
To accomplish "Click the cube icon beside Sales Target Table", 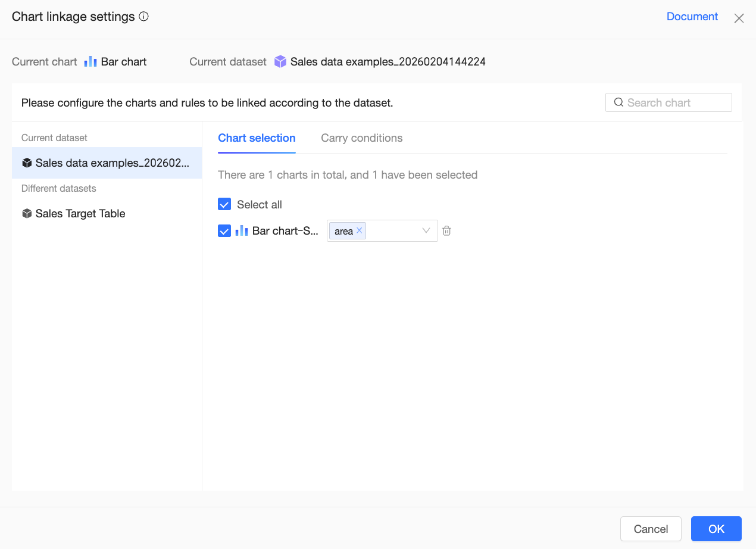I will click(27, 214).
